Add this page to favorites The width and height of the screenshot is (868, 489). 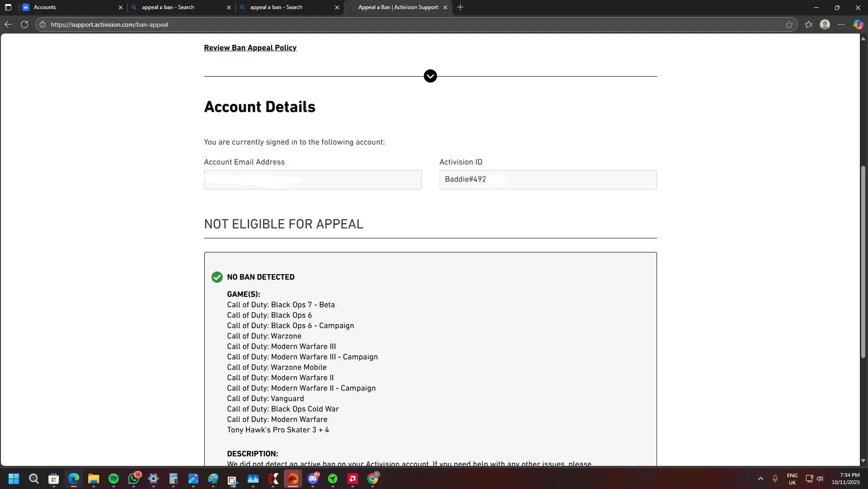pyautogui.click(x=789, y=24)
